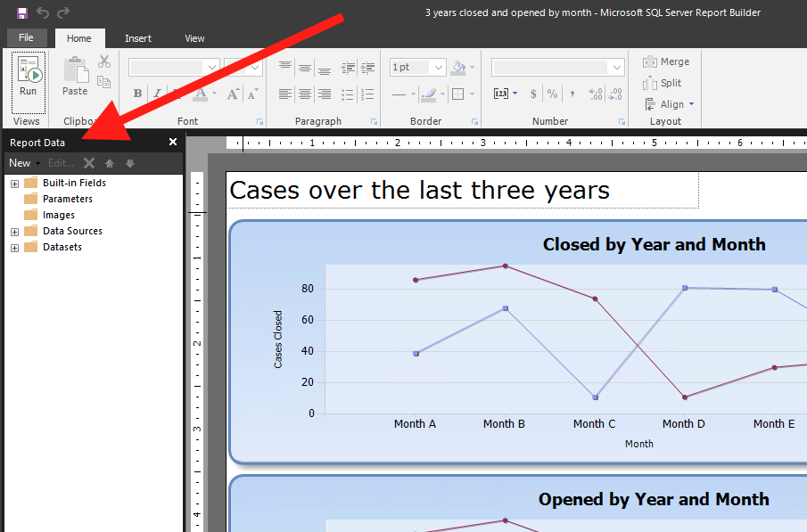Click the Merge cells button
807x532 pixels.
click(x=665, y=61)
